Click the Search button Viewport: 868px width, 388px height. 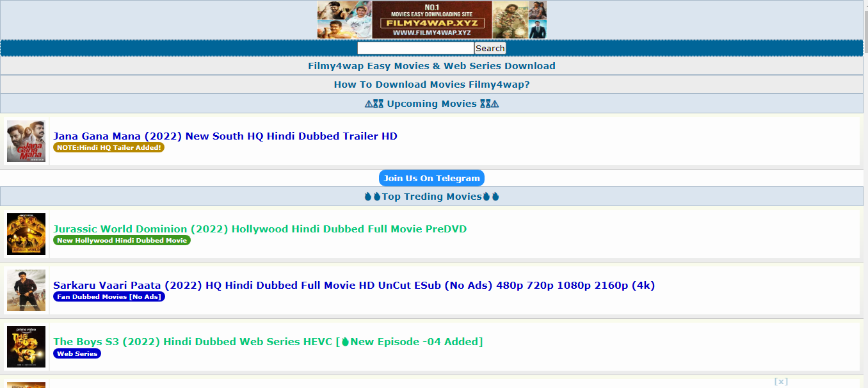490,48
